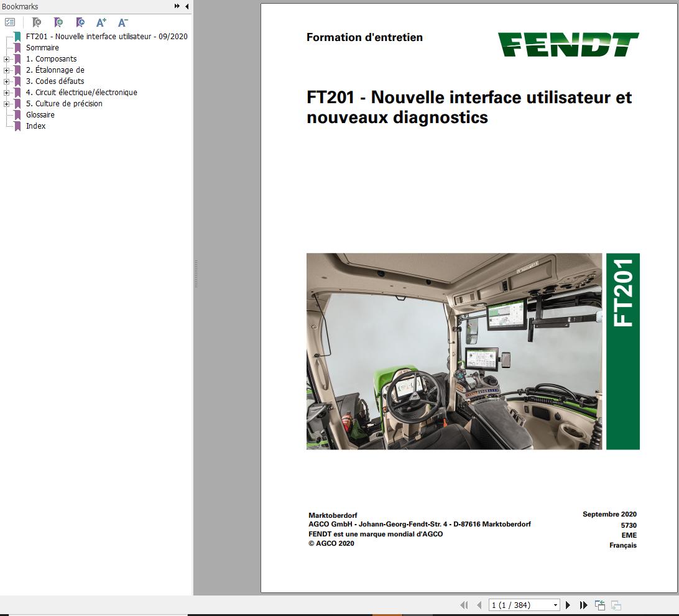Click the FENDT logo on the page
The image size is (679, 616).
coord(568,44)
